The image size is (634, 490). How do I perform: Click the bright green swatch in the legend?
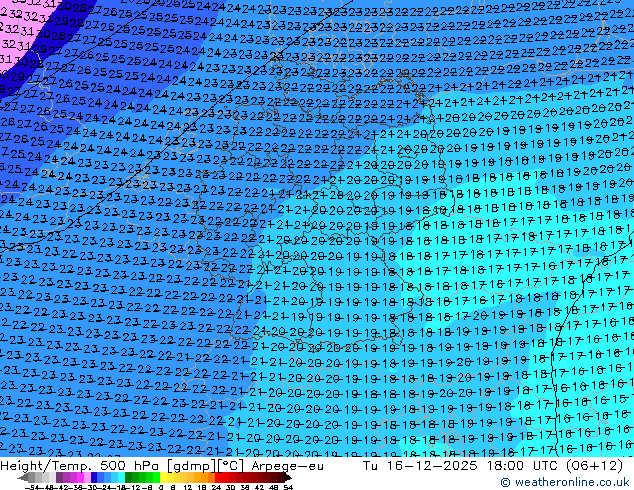click(156, 477)
